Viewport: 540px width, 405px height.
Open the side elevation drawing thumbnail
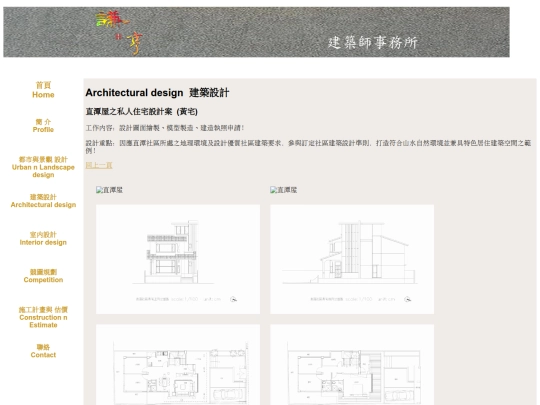(352, 259)
